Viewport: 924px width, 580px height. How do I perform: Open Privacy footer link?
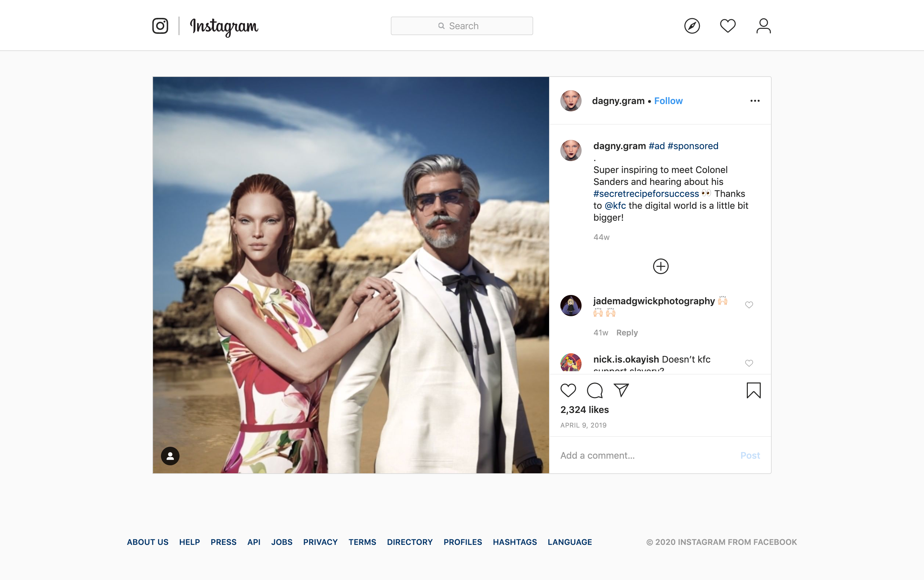click(x=320, y=542)
